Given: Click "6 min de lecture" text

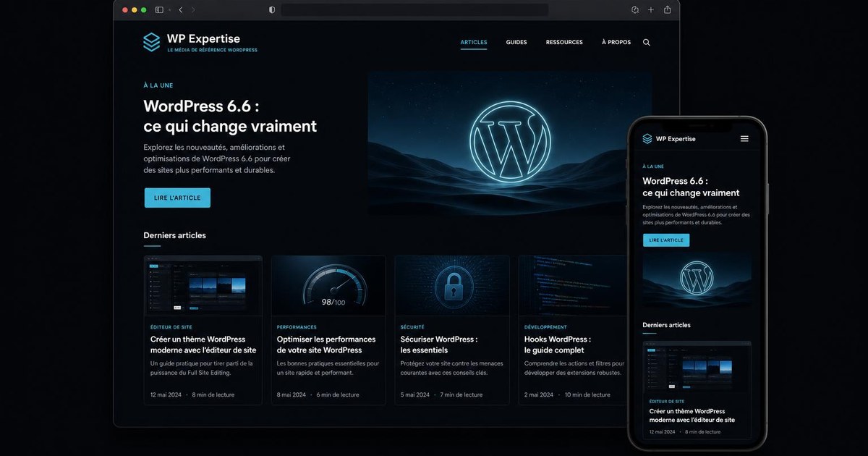Looking at the screenshot, I should [x=338, y=395].
